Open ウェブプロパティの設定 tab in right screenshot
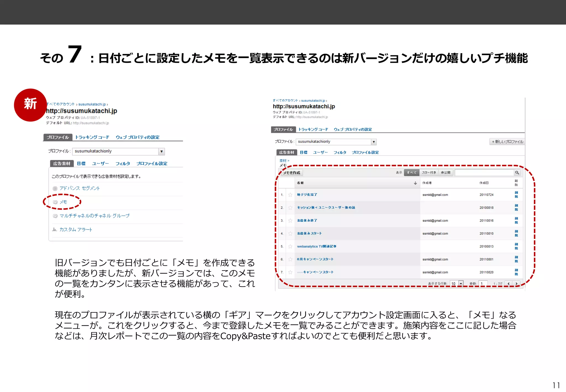This screenshot has width=566, height=392. tap(353, 129)
